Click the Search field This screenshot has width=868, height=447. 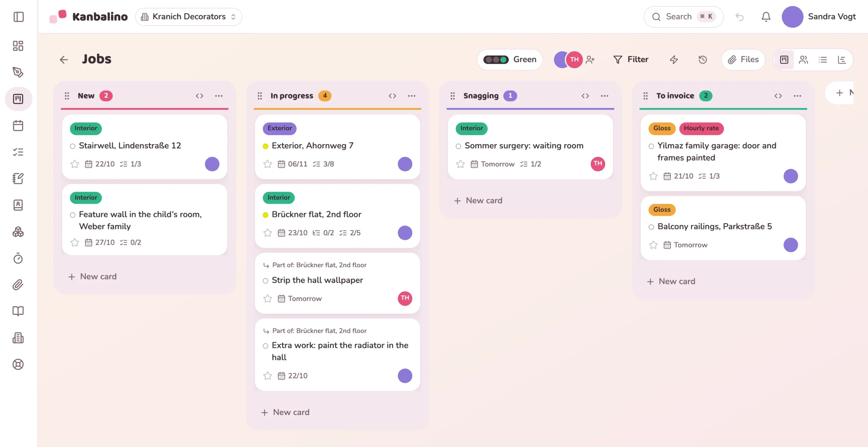pos(684,17)
